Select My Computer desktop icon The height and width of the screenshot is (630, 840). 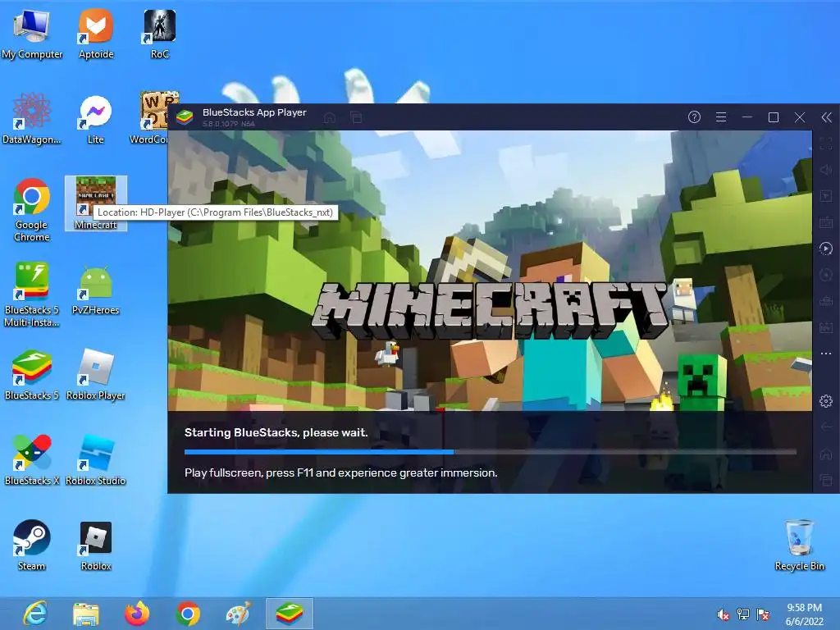click(x=32, y=34)
